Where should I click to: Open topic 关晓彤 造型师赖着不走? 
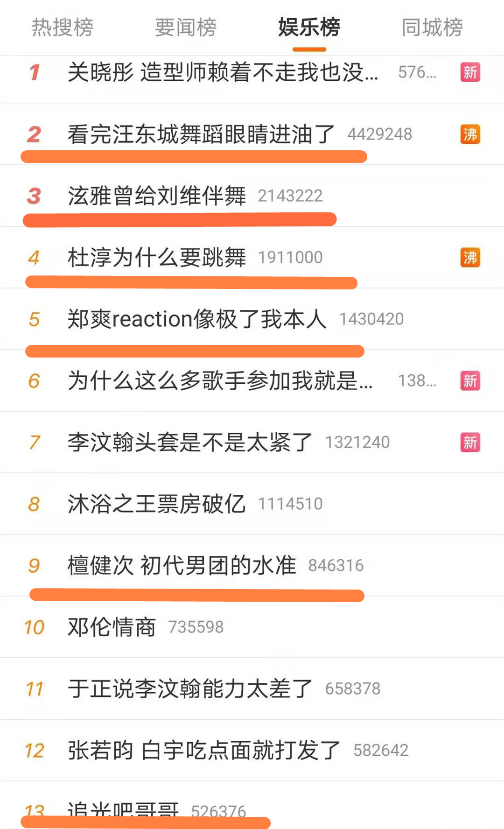click(x=223, y=72)
